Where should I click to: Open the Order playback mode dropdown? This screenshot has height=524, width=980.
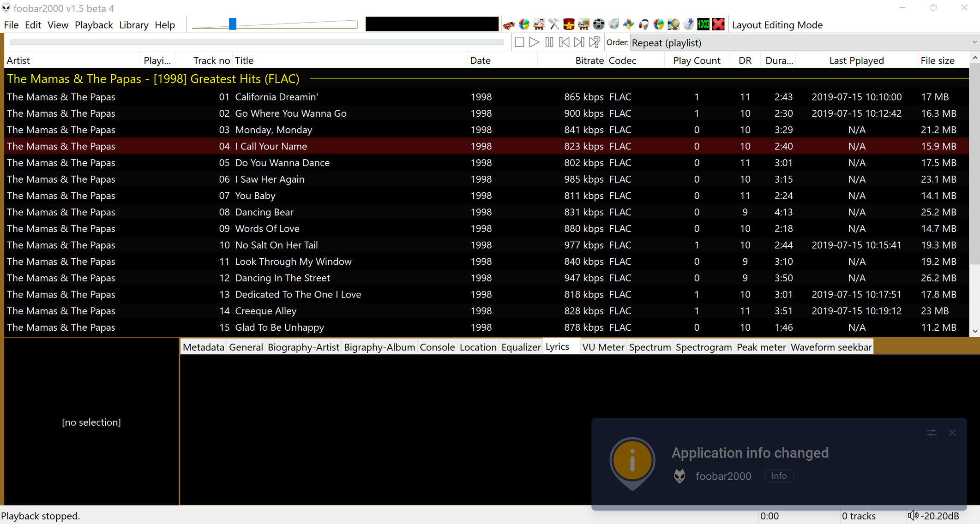804,42
